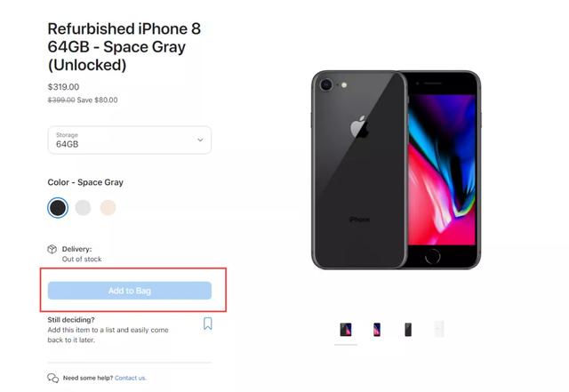Click the delivery box icon

click(x=52, y=250)
